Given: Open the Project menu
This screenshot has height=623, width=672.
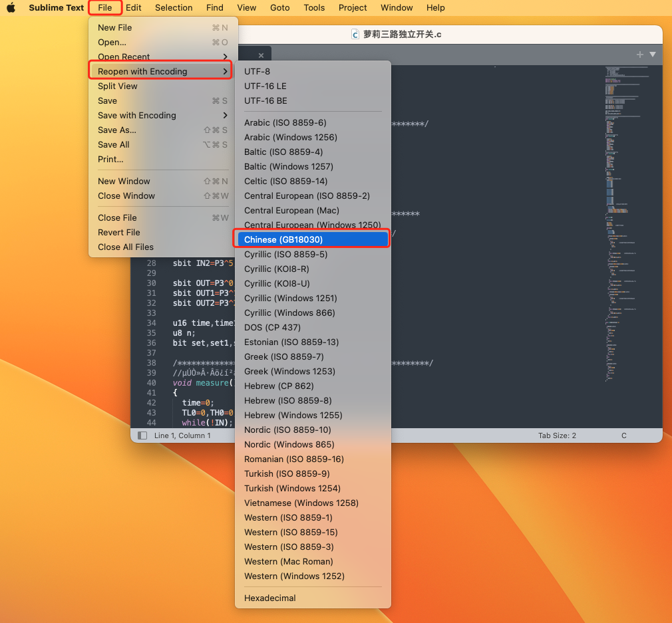Looking at the screenshot, I should 352,8.
